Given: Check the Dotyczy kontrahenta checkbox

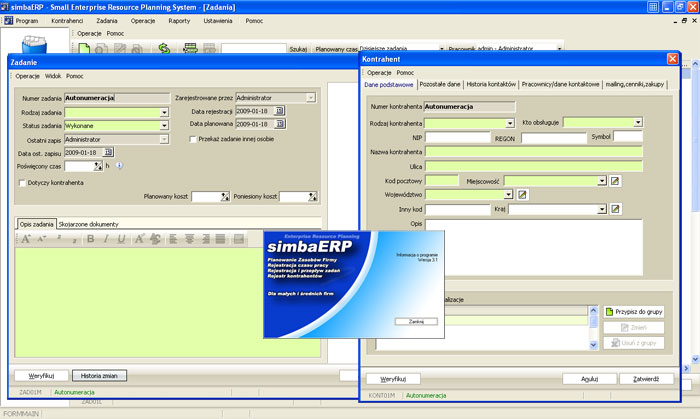Looking at the screenshot, I should [22, 183].
